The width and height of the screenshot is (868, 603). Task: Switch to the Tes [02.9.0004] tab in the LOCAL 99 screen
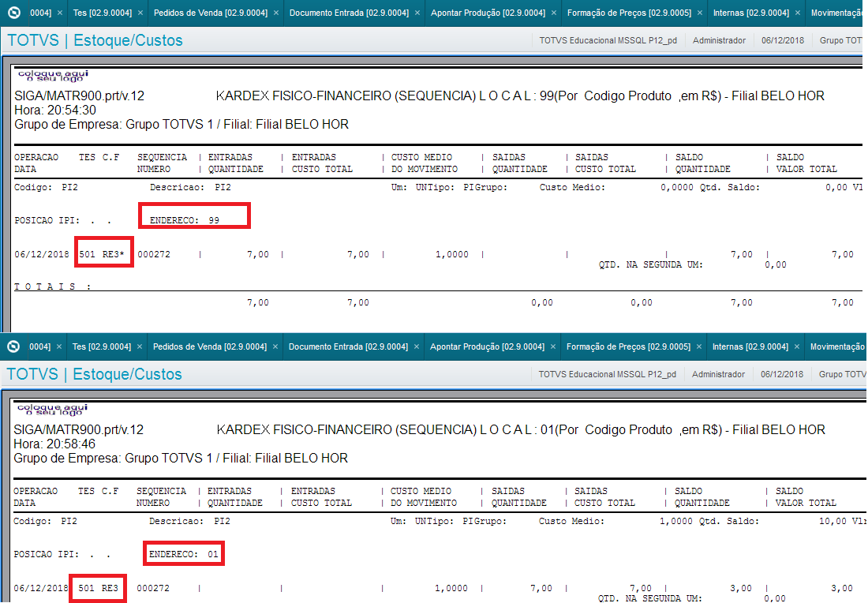pyautogui.click(x=103, y=13)
